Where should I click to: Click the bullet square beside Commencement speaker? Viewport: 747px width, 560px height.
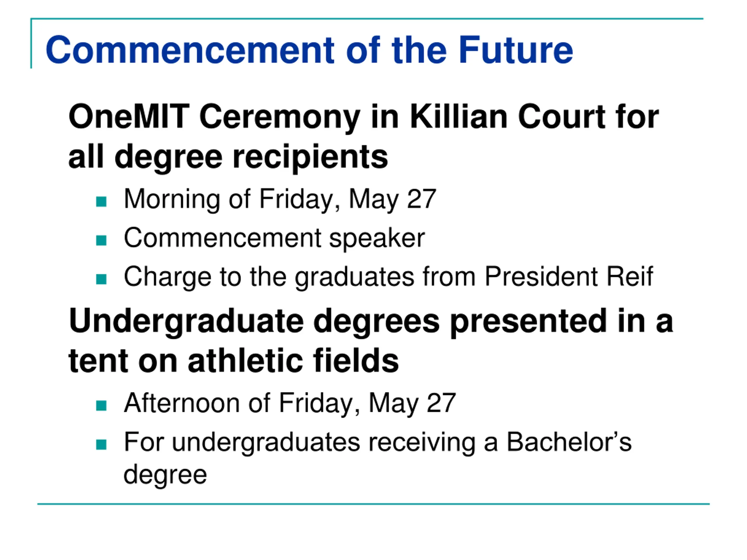101,240
